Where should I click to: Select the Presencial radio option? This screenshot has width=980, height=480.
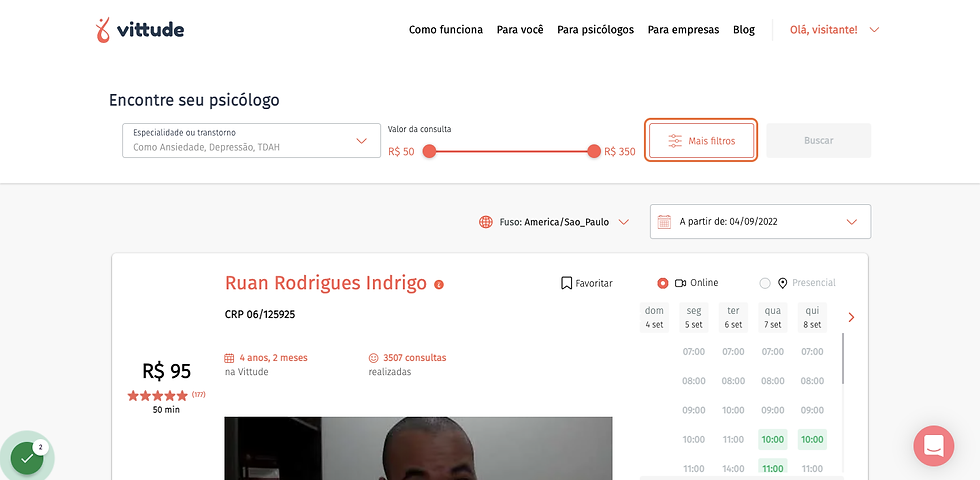[x=765, y=283]
